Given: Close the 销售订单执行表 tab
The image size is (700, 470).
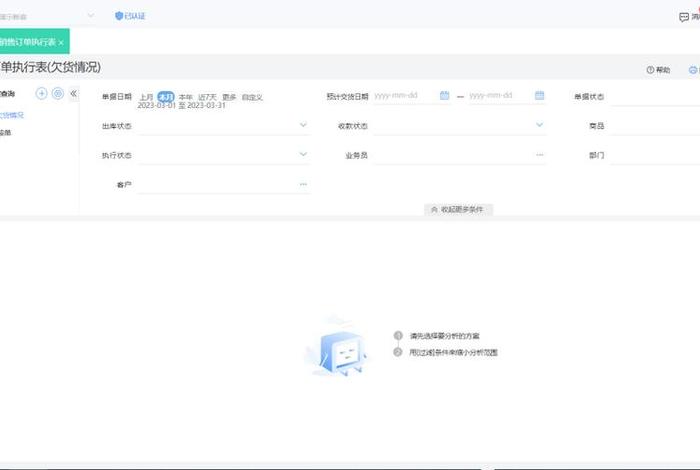Looking at the screenshot, I should (61, 42).
